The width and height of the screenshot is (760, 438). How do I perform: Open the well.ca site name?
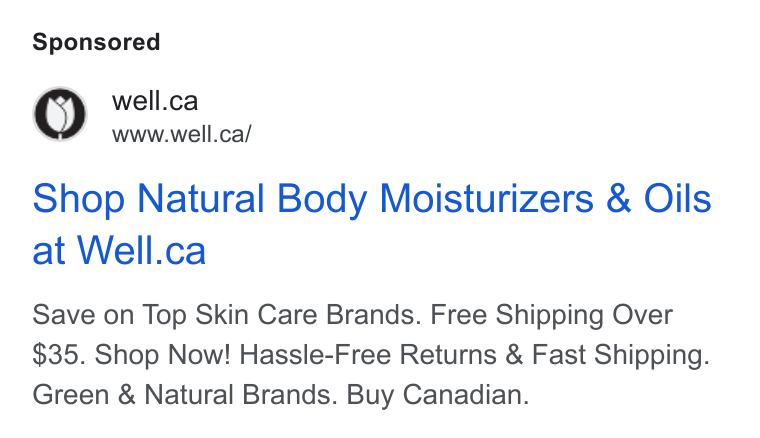pos(155,101)
